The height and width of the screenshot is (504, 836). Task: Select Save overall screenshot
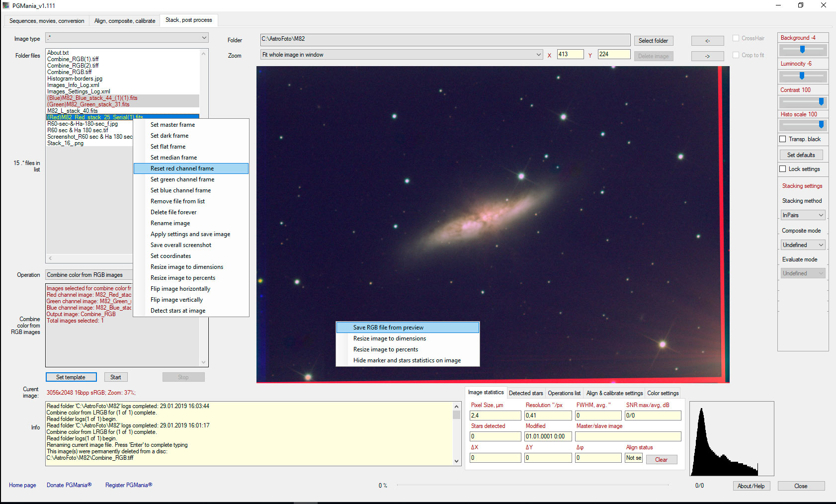(191, 245)
